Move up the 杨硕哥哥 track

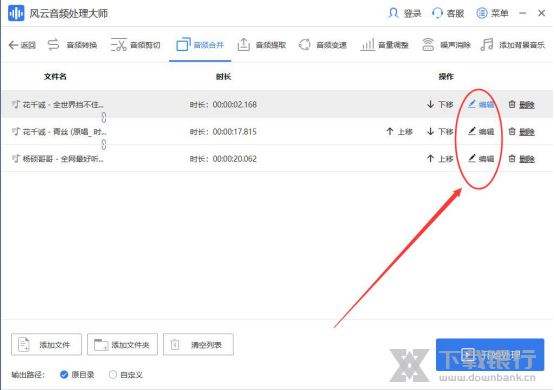pos(440,159)
